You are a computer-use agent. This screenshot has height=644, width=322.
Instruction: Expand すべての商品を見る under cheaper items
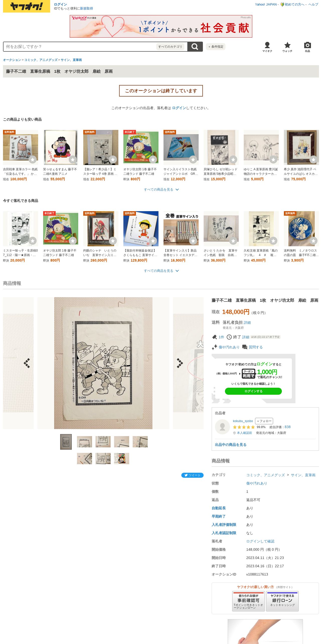[x=161, y=190]
